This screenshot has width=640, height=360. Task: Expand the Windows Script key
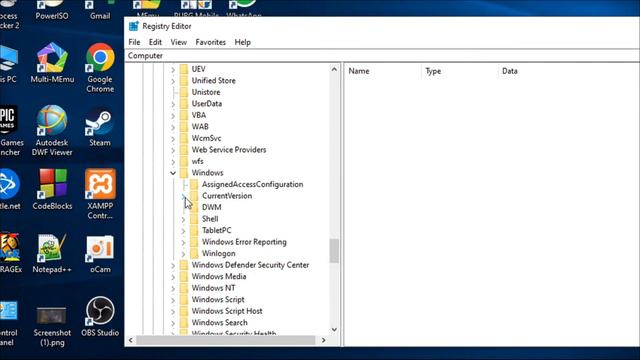173,300
